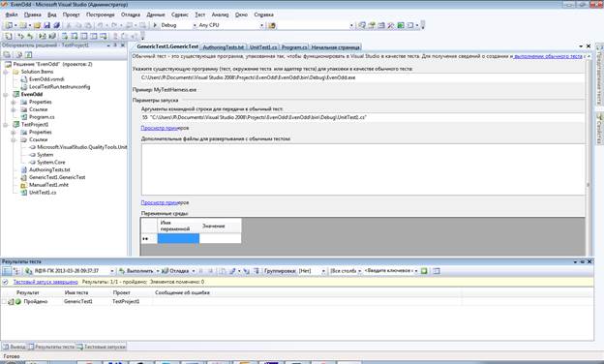Open the Отладка menu in the menu bar
This screenshot has width=604, height=364.
[131, 15]
